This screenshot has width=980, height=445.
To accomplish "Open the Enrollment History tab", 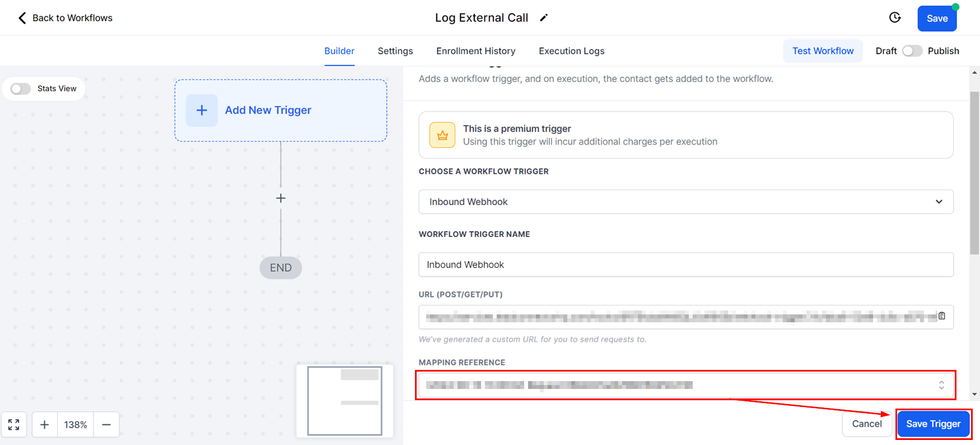I will click(475, 51).
